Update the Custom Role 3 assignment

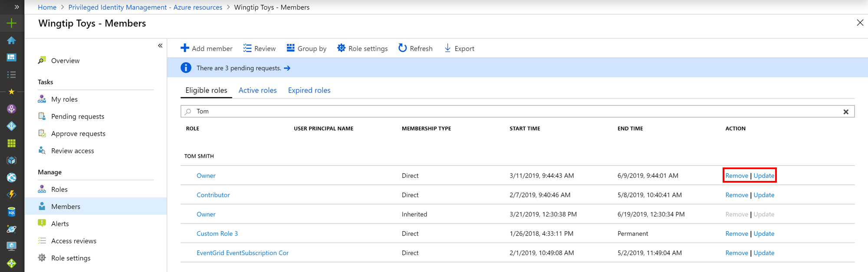click(764, 233)
